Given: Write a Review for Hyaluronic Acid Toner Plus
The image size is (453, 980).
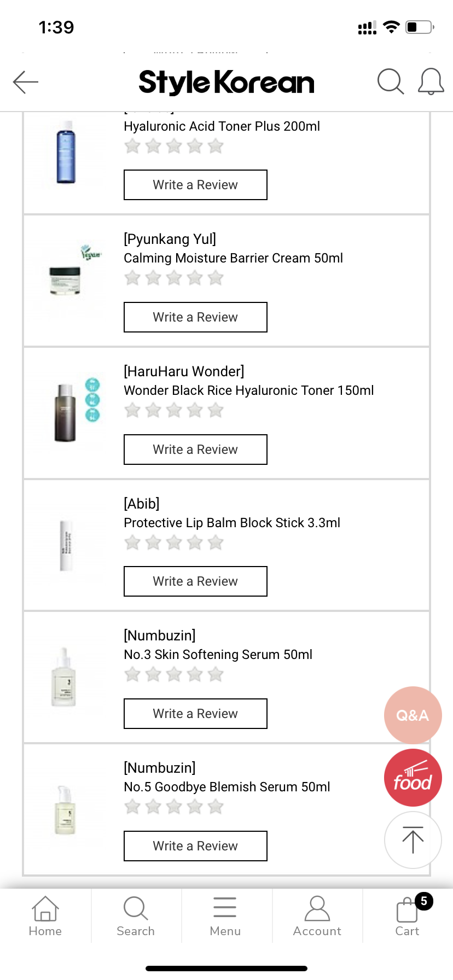Looking at the screenshot, I should click(195, 185).
